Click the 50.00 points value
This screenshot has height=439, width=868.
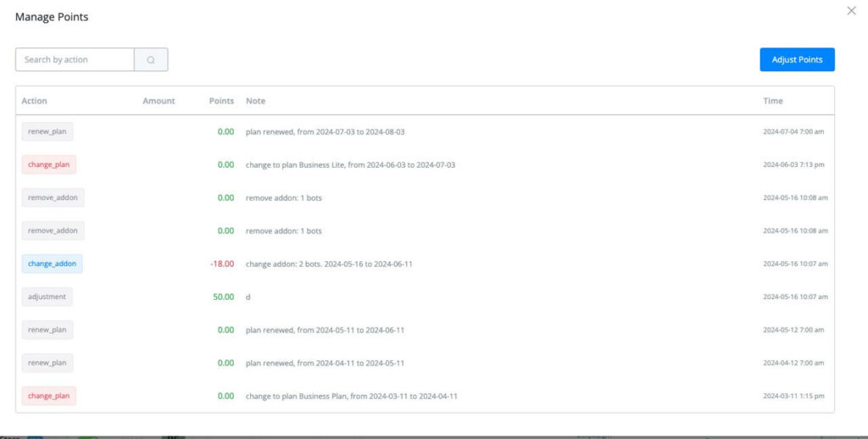pyautogui.click(x=225, y=297)
